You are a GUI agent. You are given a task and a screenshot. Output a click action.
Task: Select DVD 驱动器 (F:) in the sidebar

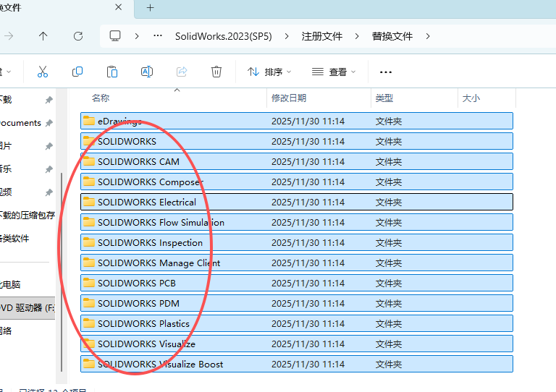coord(28,307)
